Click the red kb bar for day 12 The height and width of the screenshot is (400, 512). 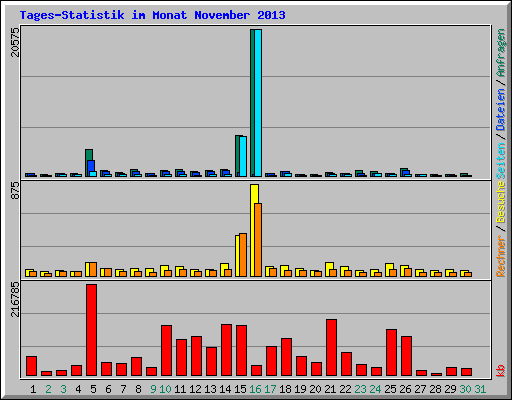point(197,356)
